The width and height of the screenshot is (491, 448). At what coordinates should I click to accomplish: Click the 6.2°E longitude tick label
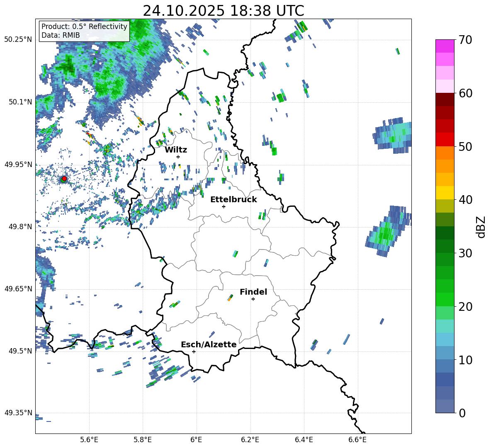click(250, 440)
